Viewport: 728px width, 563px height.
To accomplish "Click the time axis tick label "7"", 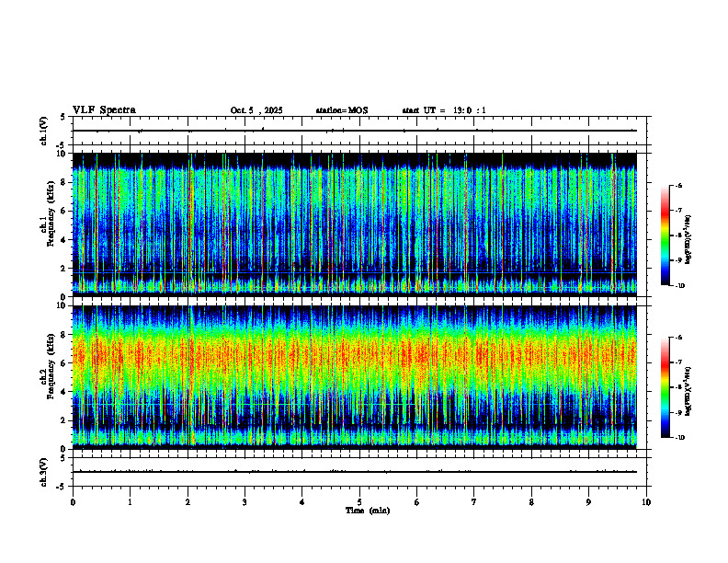I will [x=474, y=502].
